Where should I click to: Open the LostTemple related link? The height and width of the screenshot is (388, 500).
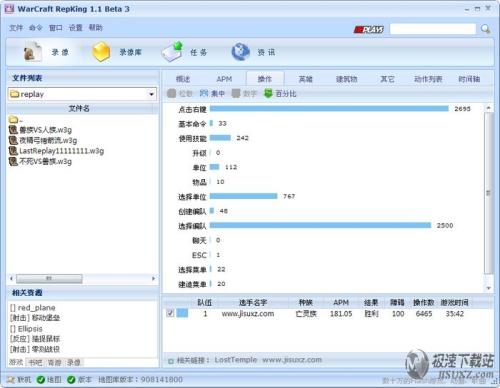236,360
